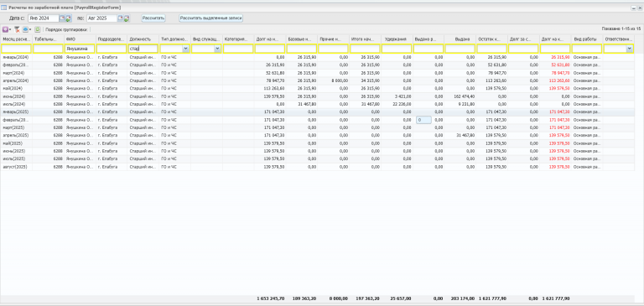Click the editable cell in февраль(2025) row
This screenshot has width=644, height=306.
pyautogui.click(x=423, y=120)
